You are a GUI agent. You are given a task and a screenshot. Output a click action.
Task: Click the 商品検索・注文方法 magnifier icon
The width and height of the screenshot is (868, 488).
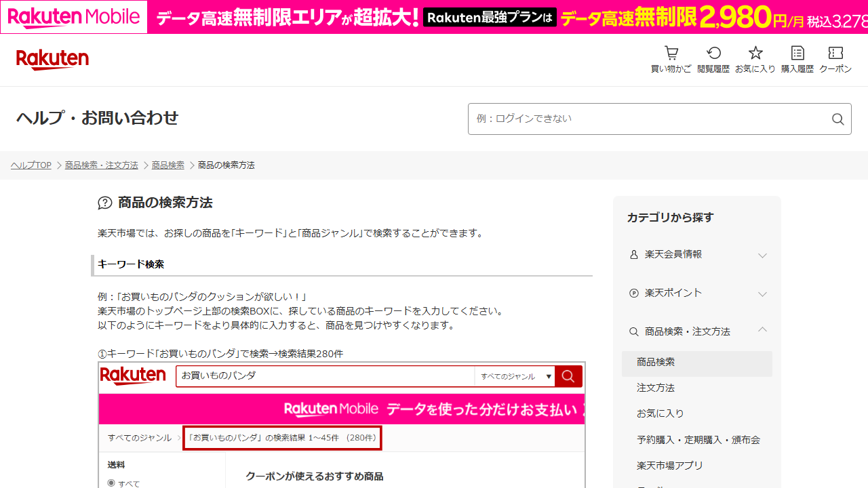pos(634,332)
